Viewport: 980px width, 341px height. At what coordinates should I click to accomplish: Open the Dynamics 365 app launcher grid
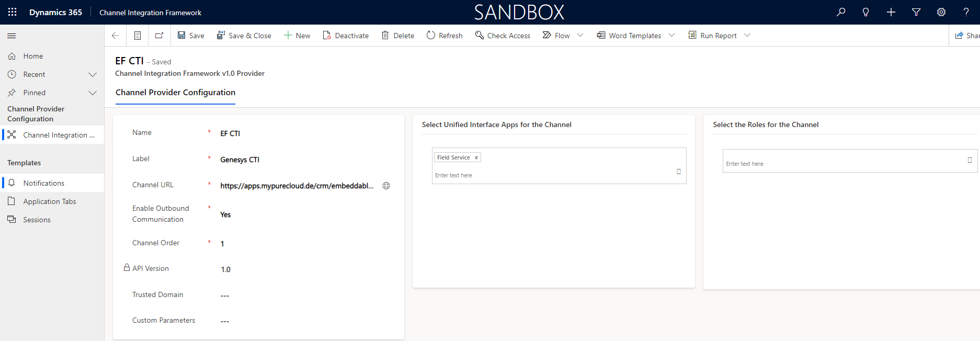point(13,12)
